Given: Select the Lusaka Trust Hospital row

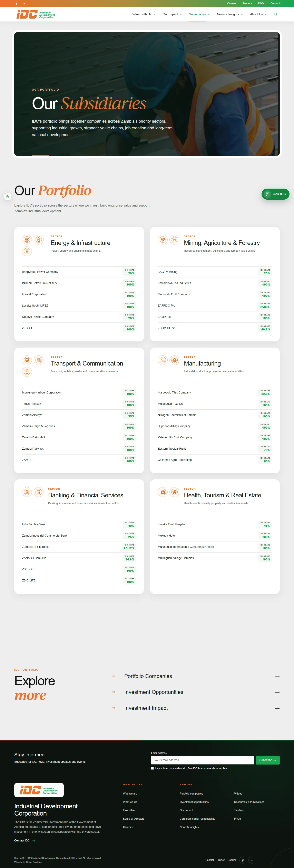Looking at the screenshot, I should click(215, 524).
